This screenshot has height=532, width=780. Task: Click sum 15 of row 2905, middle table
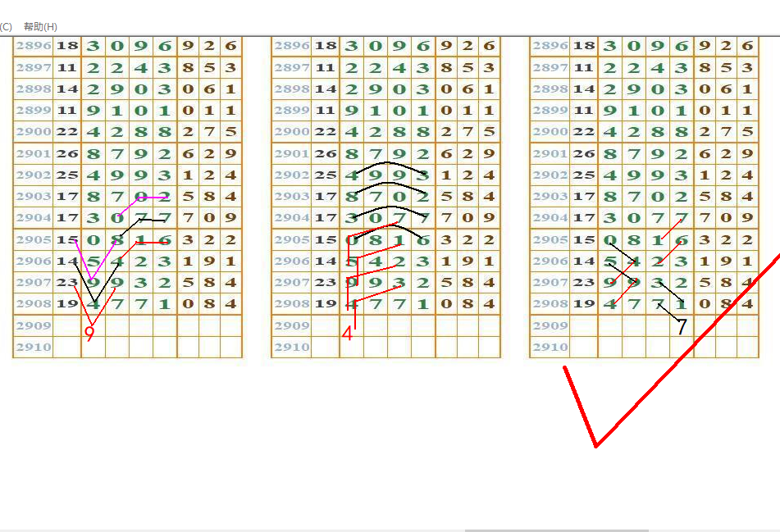(326, 239)
